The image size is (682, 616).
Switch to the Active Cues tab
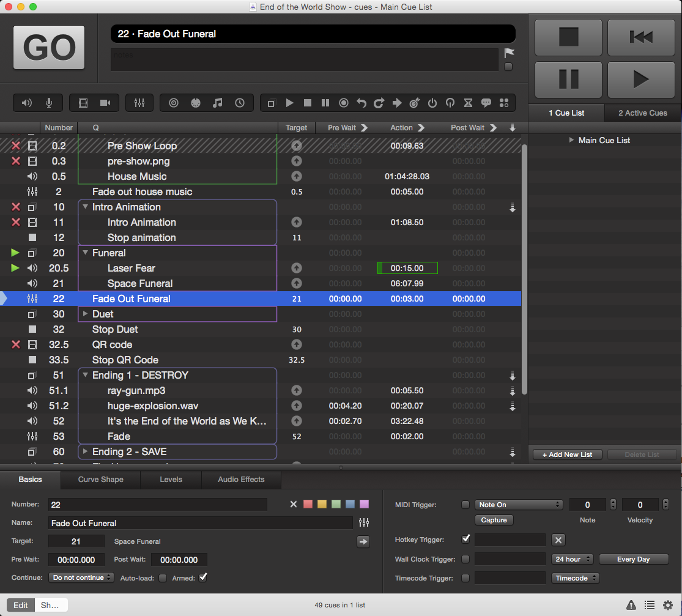[643, 113]
